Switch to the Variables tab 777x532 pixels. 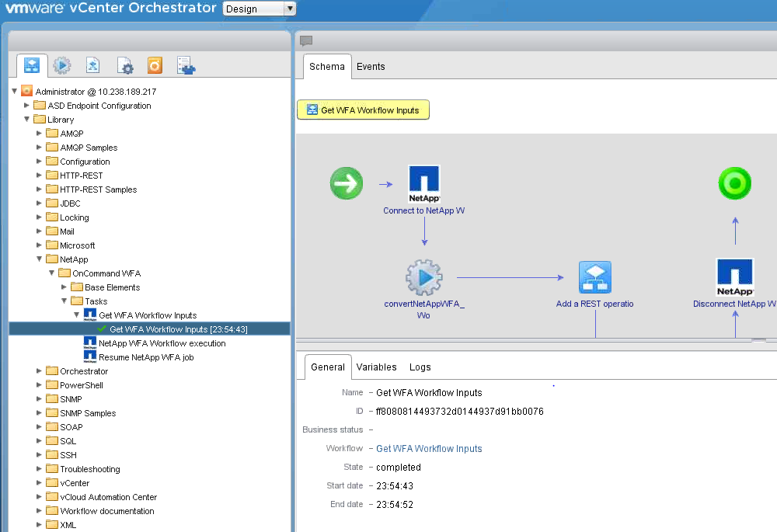(x=377, y=367)
